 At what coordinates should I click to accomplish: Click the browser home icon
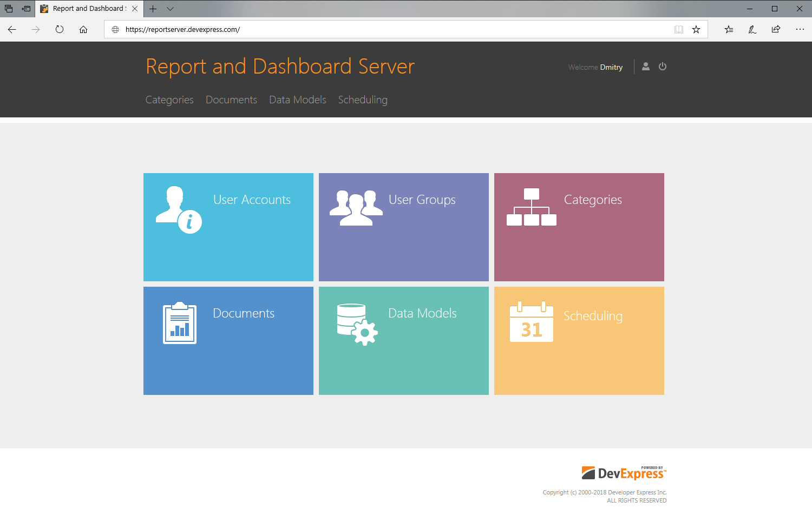point(83,29)
